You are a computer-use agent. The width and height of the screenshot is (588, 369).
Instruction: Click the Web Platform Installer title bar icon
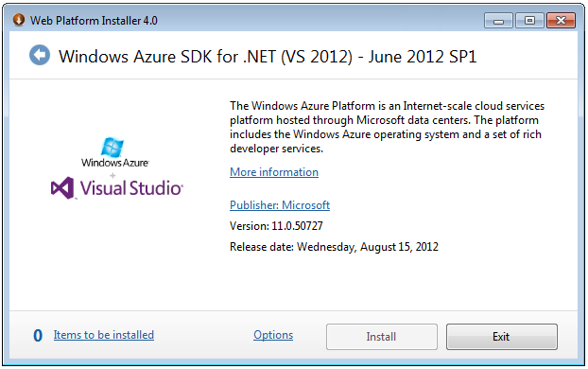click(18, 20)
